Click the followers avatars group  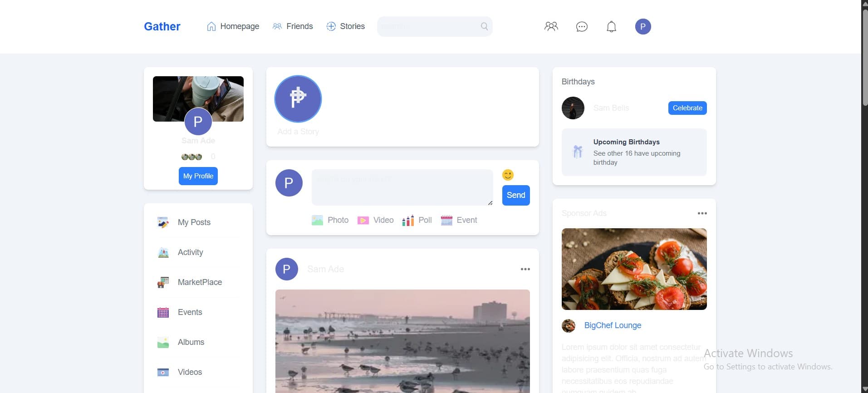191,157
